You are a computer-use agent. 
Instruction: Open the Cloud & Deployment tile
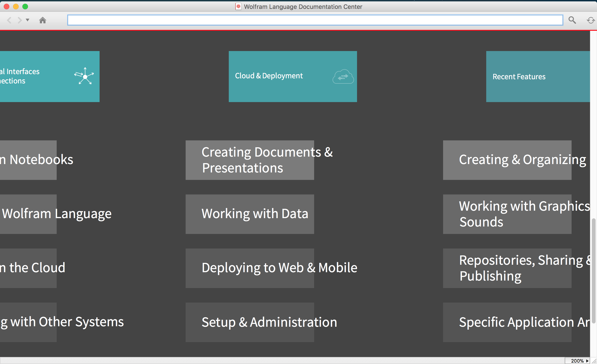pyautogui.click(x=293, y=76)
